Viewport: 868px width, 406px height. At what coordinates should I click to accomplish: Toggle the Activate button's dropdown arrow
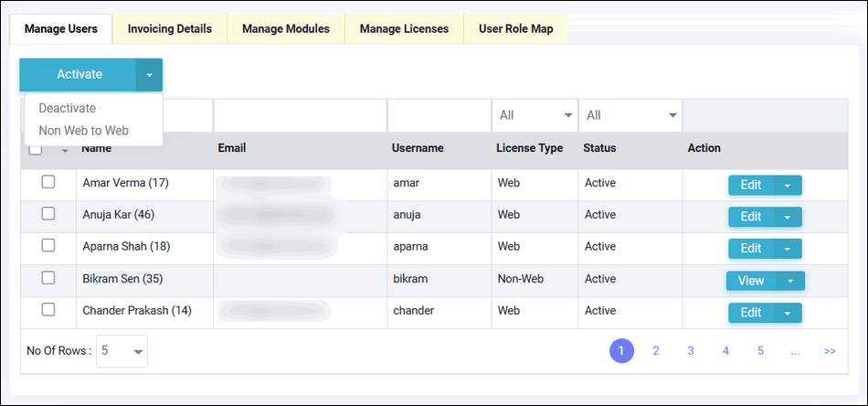tap(150, 75)
